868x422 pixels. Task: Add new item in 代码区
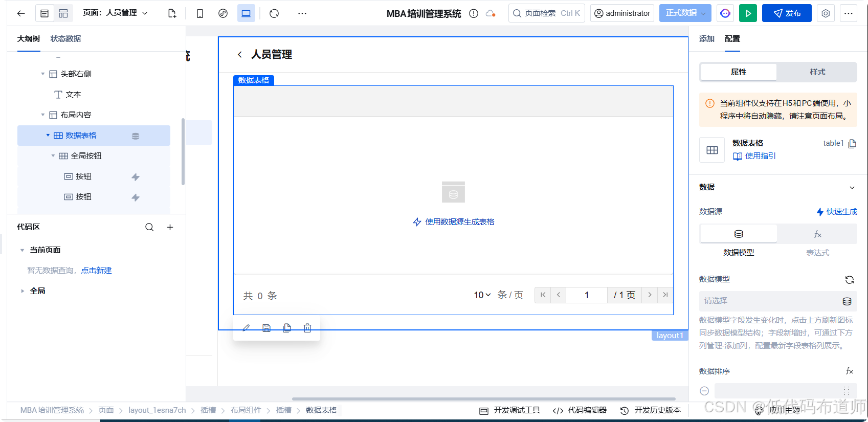170,227
